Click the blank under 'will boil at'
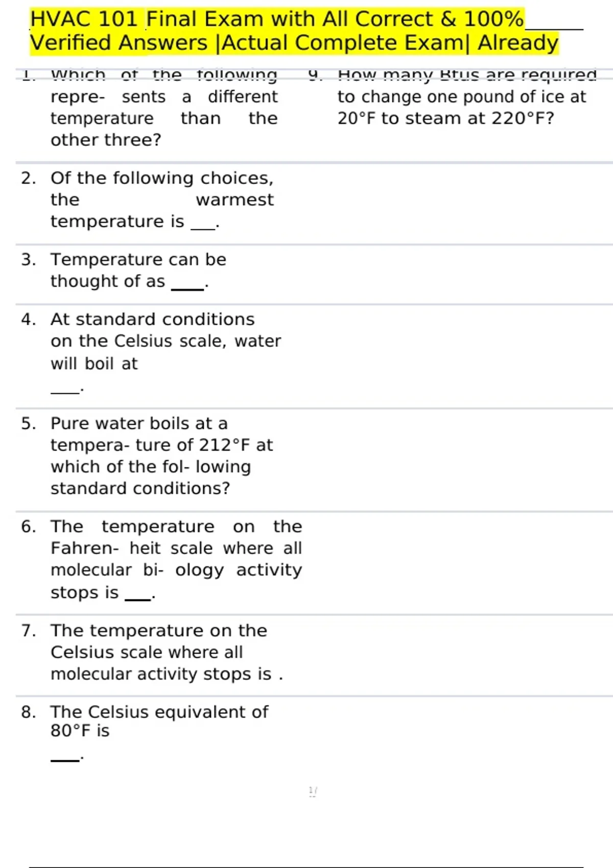This screenshot has width=613, height=868. [x=65, y=392]
